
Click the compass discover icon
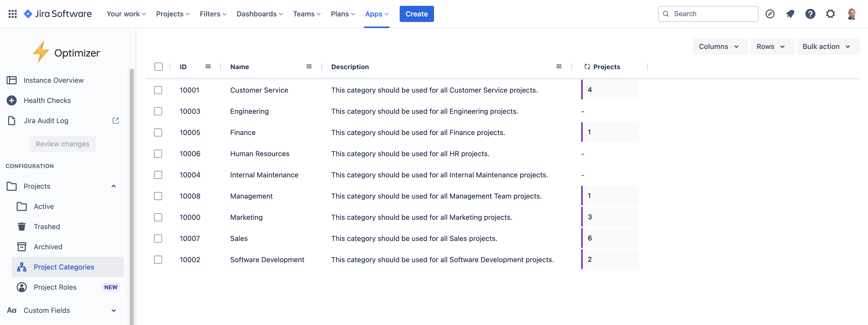pyautogui.click(x=770, y=14)
